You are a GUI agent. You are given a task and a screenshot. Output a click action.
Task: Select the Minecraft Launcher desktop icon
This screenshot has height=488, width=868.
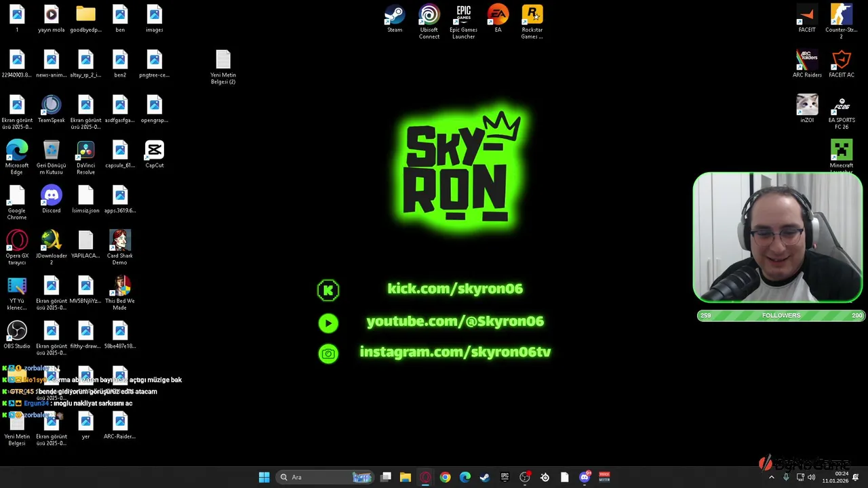pos(842,156)
